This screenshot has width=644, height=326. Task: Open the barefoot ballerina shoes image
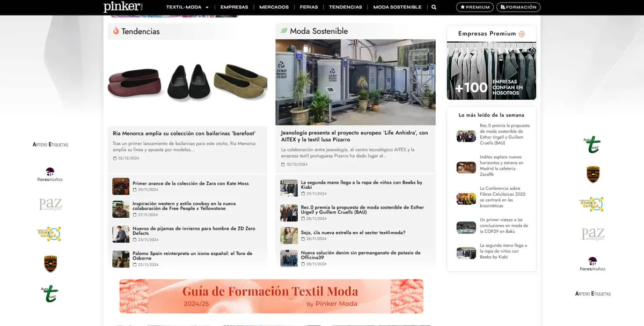coord(187,82)
